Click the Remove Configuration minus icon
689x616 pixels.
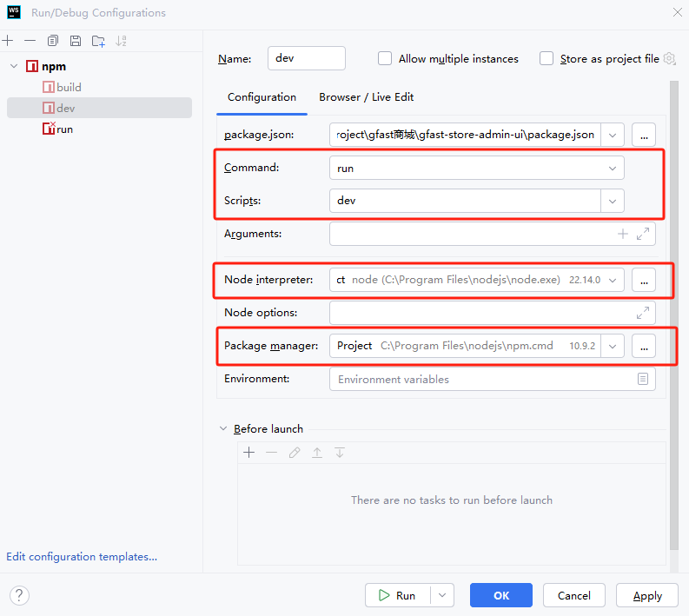pos(30,41)
